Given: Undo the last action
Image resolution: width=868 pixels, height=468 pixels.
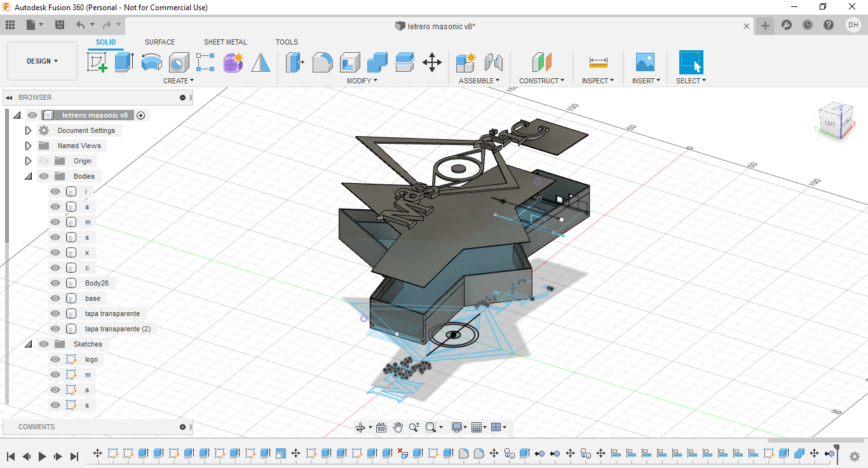Looking at the screenshot, I should (x=80, y=25).
